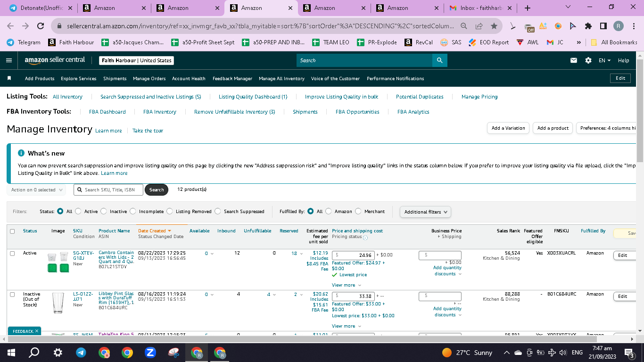Show hidden system tray icons chevron
Screen dimensions: 644x362
[x=507, y=353]
